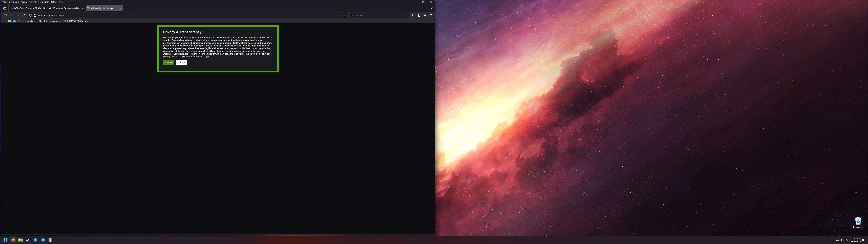Image resolution: width=868 pixels, height=244 pixels.
Task: Open the Firefox hamburger menu
Action: (431, 15)
